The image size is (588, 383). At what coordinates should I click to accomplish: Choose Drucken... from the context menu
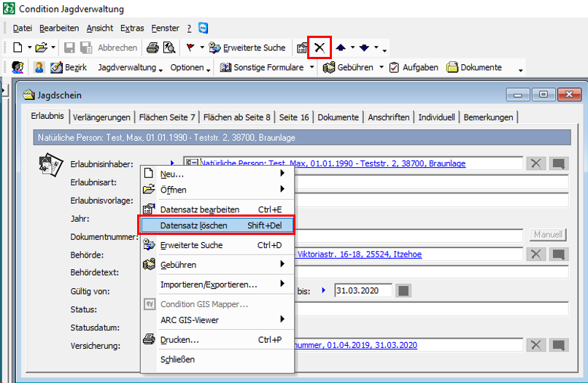click(179, 340)
